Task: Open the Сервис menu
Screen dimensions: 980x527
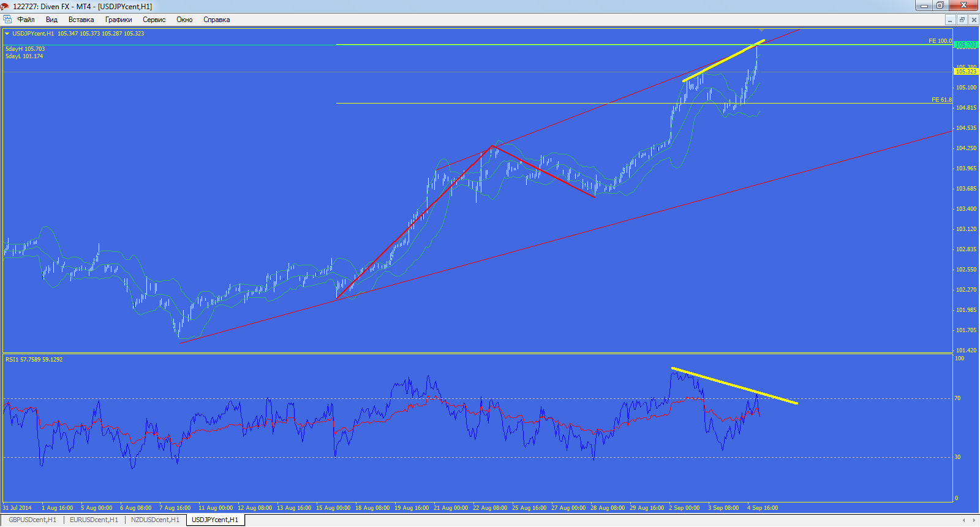Action: click(154, 20)
